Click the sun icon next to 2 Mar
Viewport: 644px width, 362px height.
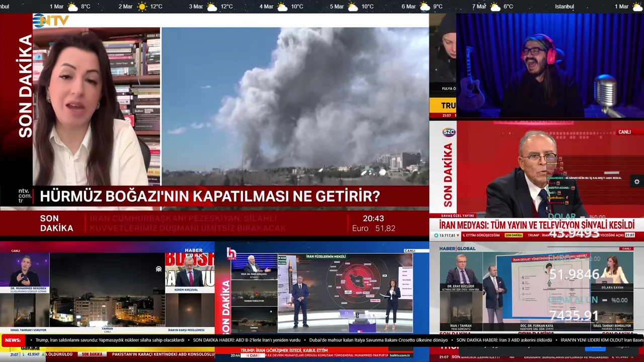pyautogui.click(x=142, y=7)
